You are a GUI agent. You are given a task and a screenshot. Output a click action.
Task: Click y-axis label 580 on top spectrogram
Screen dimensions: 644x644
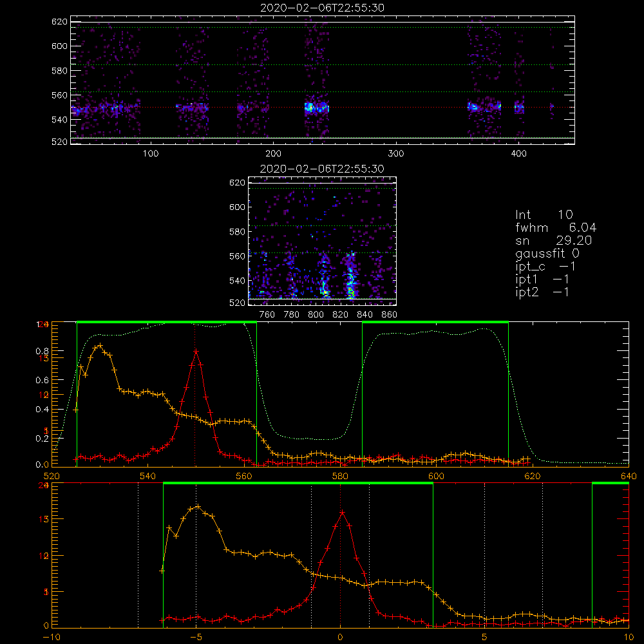tap(59, 71)
